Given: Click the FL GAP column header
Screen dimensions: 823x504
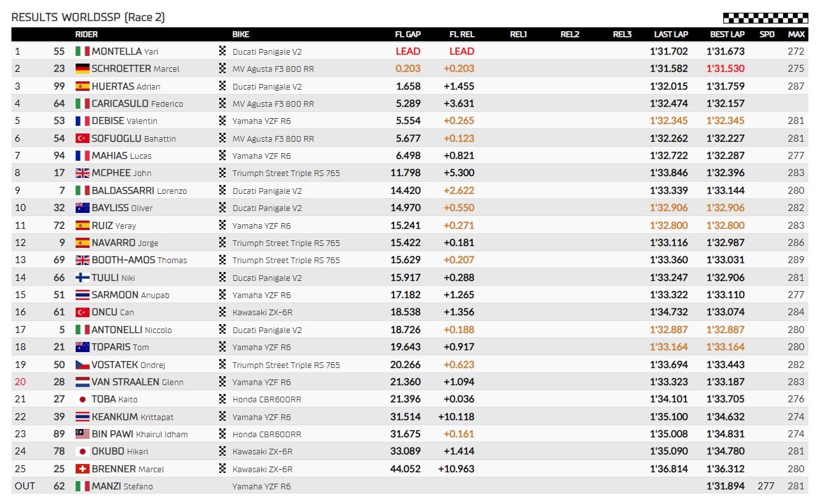Looking at the screenshot, I should click(408, 34).
